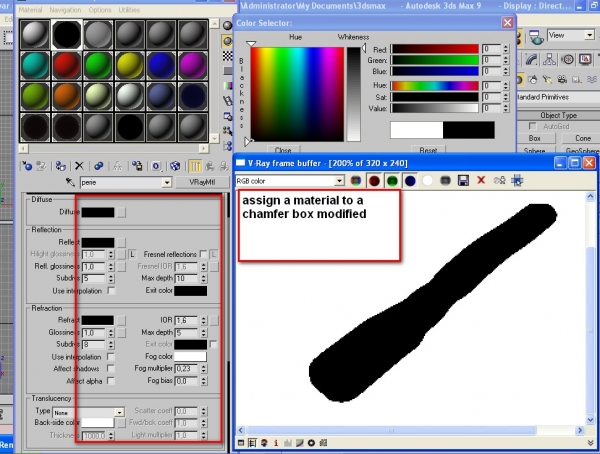600x454 pixels.
Task: Click Diffuse map button beside the swatch
Action: (x=121, y=212)
